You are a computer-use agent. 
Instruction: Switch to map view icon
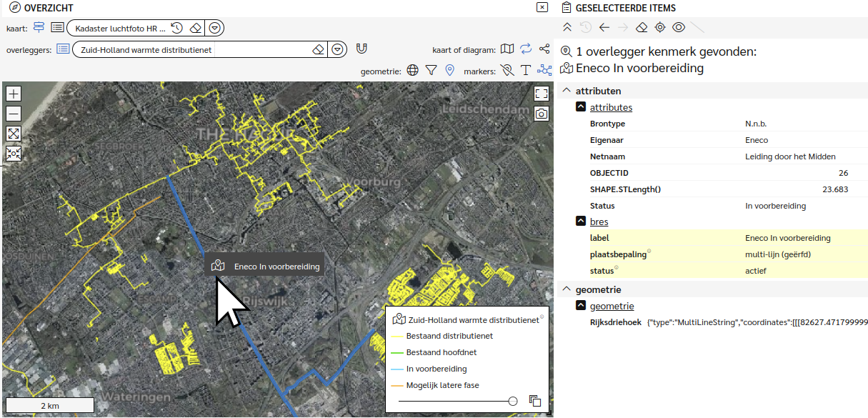(507, 49)
